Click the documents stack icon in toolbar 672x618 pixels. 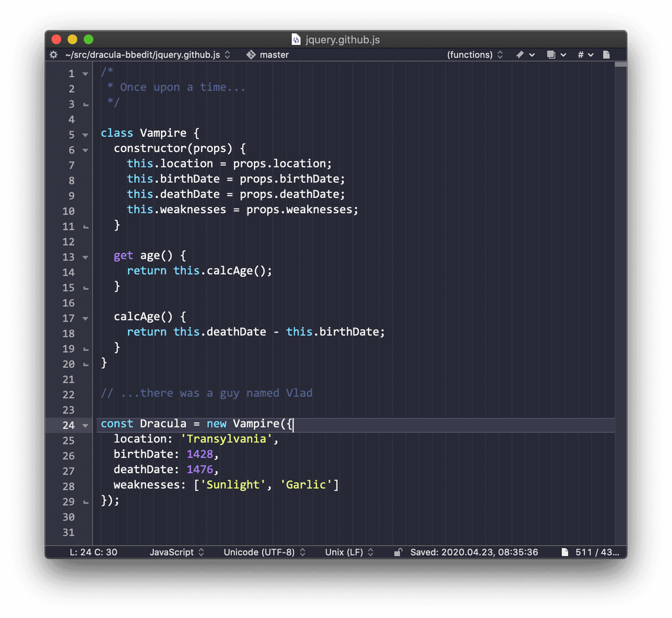[551, 55]
